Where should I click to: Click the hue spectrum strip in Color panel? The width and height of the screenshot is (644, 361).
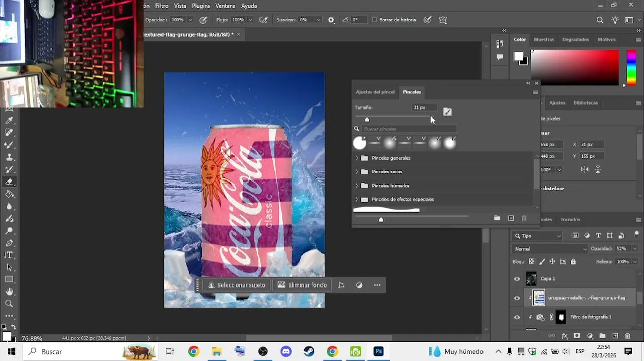click(631, 67)
